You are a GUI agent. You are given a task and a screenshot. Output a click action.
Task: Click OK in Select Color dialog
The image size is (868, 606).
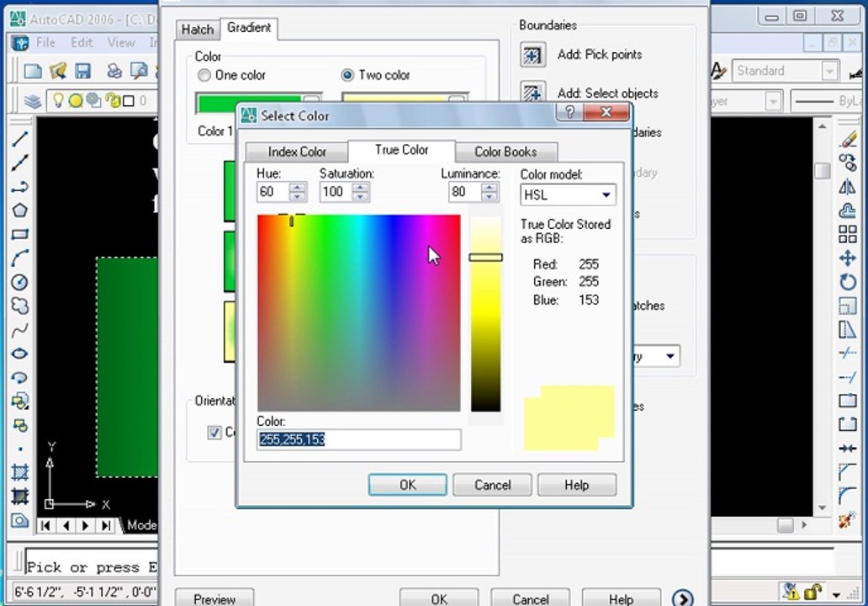[x=407, y=485]
